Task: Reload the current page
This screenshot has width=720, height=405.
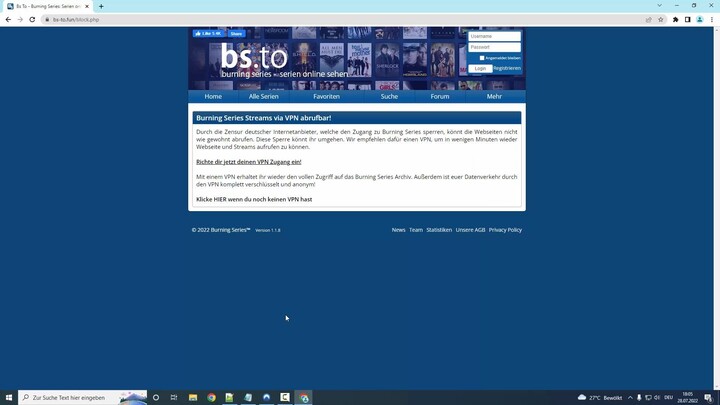Action: pos(32,20)
